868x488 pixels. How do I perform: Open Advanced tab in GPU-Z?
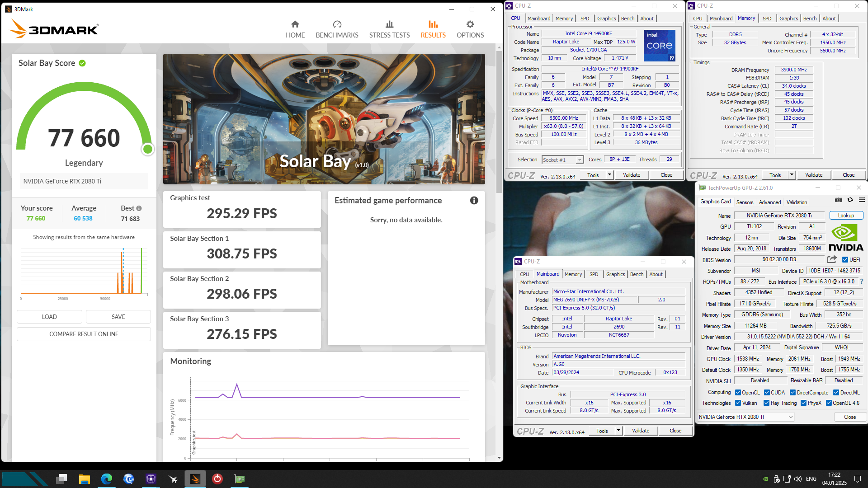(769, 202)
